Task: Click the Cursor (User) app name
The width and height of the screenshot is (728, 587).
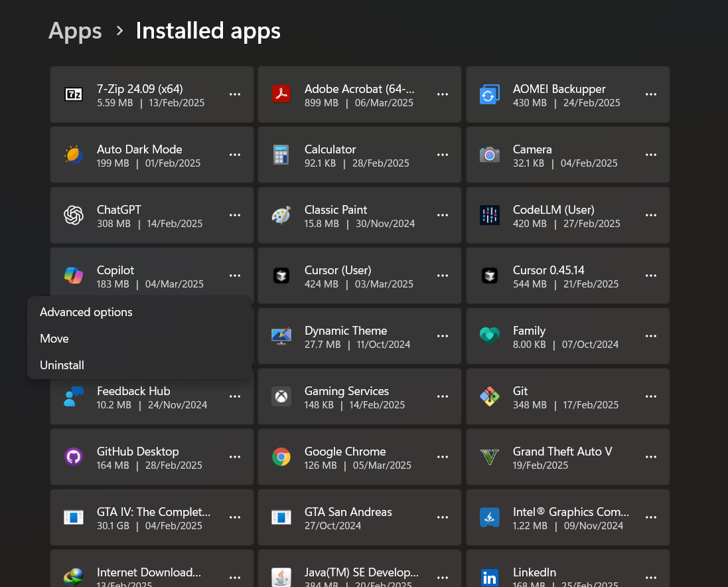Action: 338,270
